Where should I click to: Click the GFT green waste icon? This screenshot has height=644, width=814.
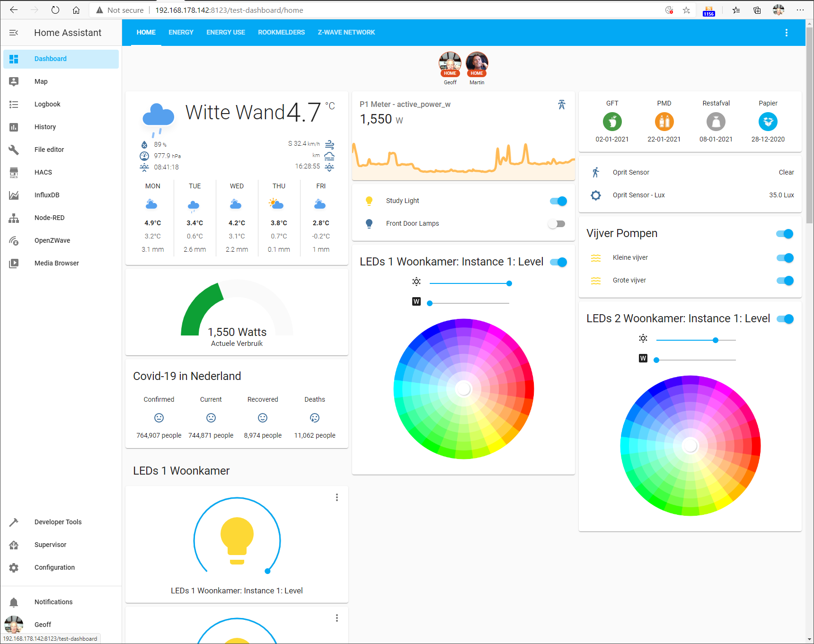(612, 122)
